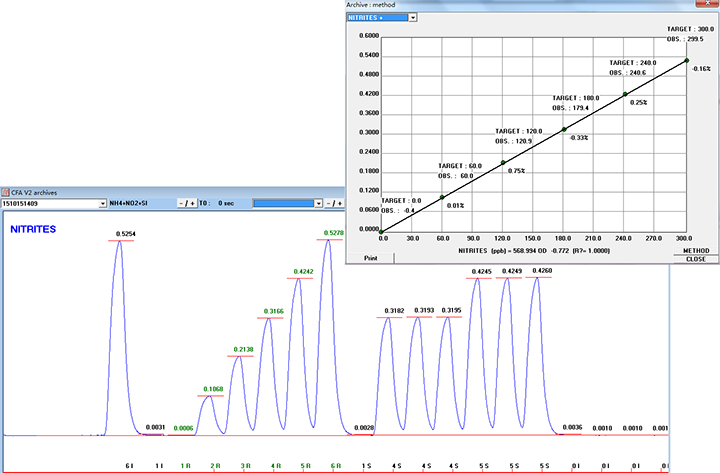Click the -/+ button beside NH4+NO2+SI
The width and height of the screenshot is (720, 473).
pyautogui.click(x=186, y=203)
